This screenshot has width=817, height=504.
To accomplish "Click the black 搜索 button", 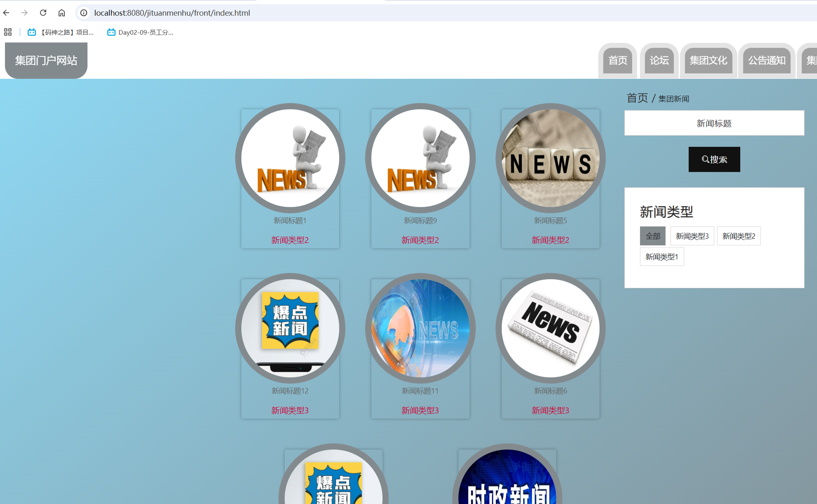I will [714, 159].
